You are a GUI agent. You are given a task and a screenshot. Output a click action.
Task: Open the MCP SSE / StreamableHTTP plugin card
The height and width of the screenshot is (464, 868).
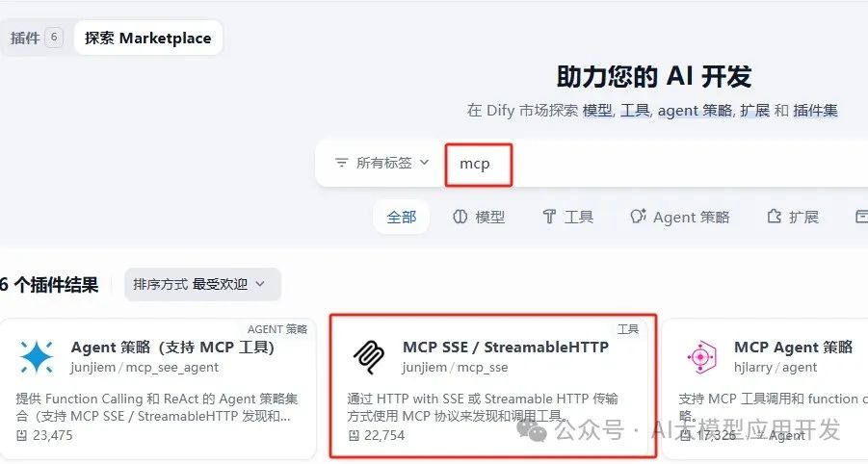coord(492,386)
